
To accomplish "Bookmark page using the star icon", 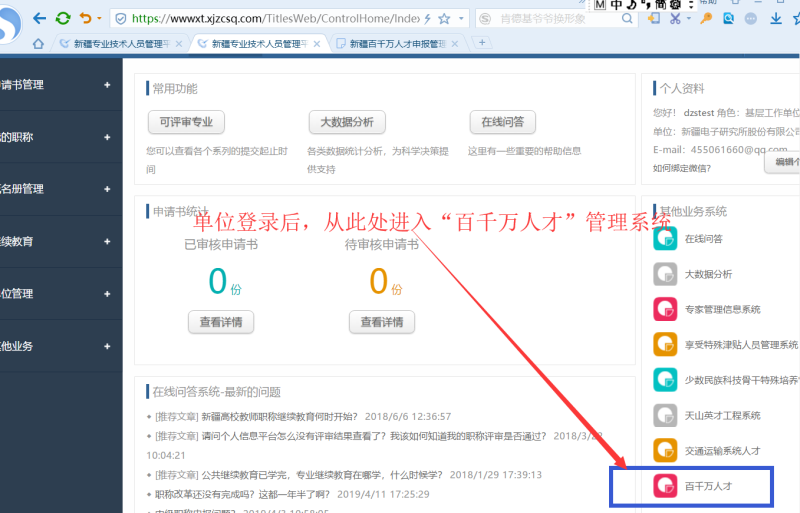I will tap(444, 19).
